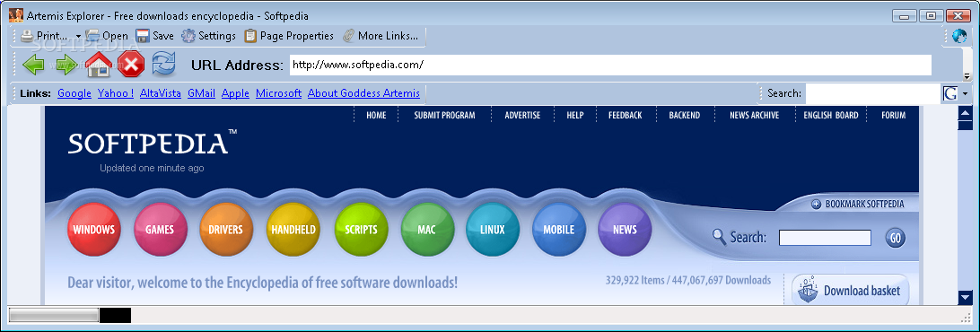980x332 pixels.
Task: Expand the toolbar overflow chevron
Action: tap(967, 76)
